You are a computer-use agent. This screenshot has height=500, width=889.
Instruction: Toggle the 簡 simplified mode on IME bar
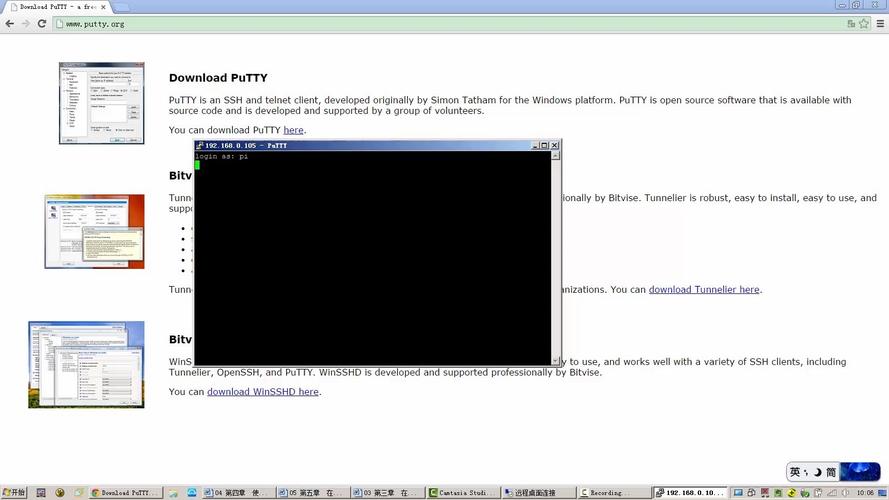pyautogui.click(x=831, y=472)
